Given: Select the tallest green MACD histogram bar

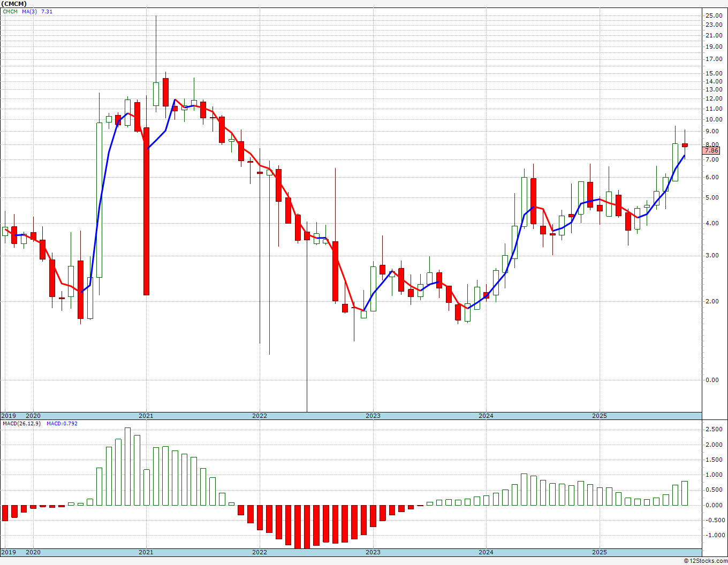Looking at the screenshot, I should [127, 466].
